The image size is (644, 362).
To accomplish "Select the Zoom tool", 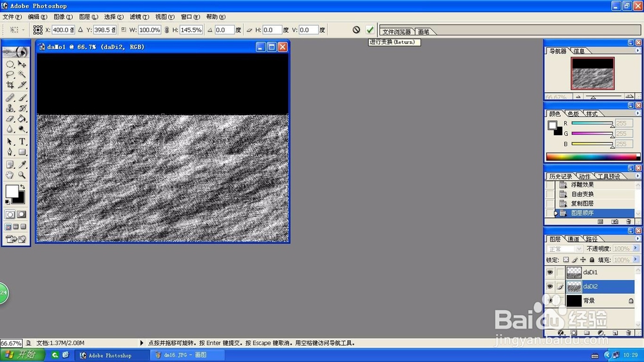I will (22, 175).
